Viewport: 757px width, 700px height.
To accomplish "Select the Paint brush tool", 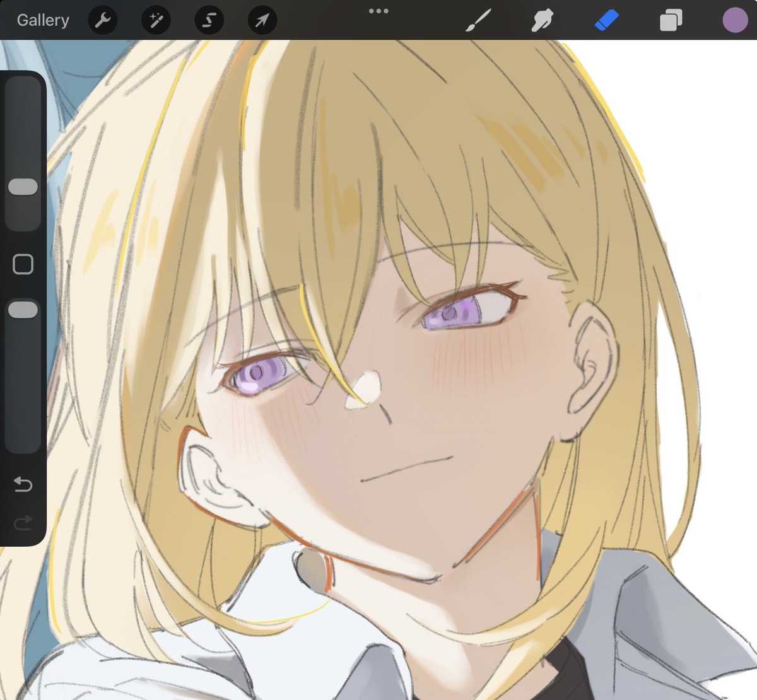I will tap(479, 20).
